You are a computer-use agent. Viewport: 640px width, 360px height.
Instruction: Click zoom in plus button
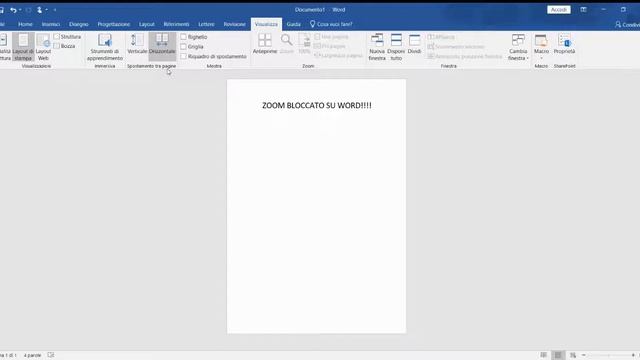[x=633, y=355]
